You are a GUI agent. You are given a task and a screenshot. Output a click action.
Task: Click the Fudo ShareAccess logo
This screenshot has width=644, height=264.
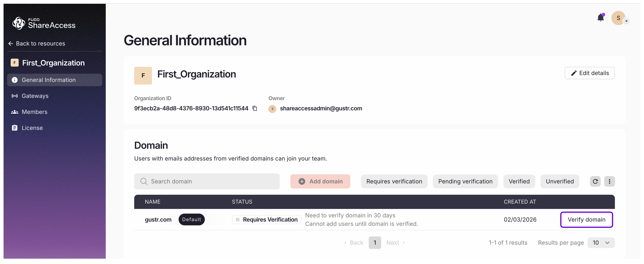pyautogui.click(x=44, y=23)
